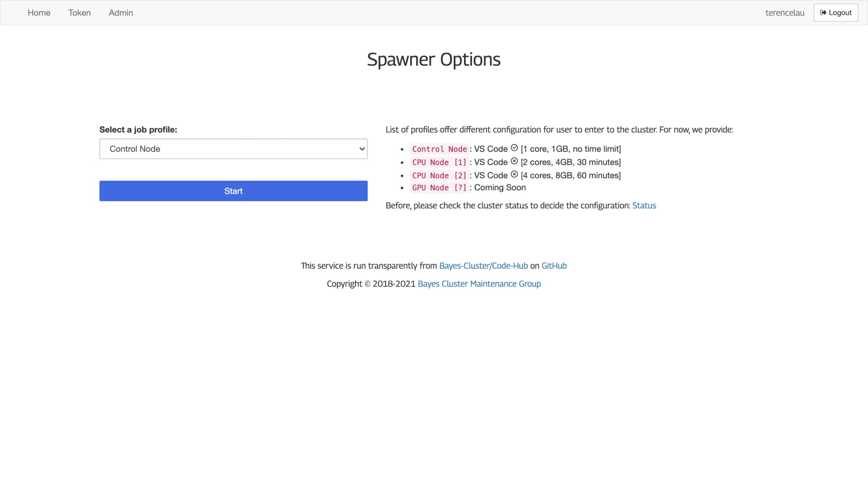Click the Bayes Cluster Maintenance Group link
The width and height of the screenshot is (868, 479).
coord(479,283)
